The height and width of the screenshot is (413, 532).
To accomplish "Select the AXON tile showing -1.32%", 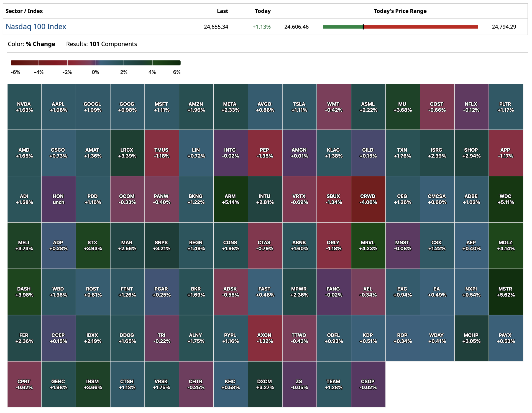I will [265, 338].
